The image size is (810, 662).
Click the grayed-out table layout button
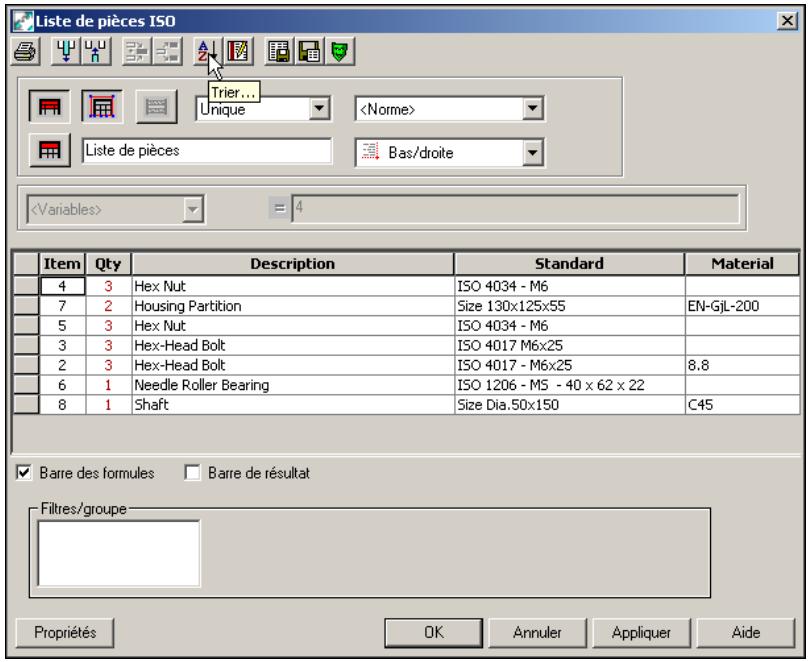(157, 107)
